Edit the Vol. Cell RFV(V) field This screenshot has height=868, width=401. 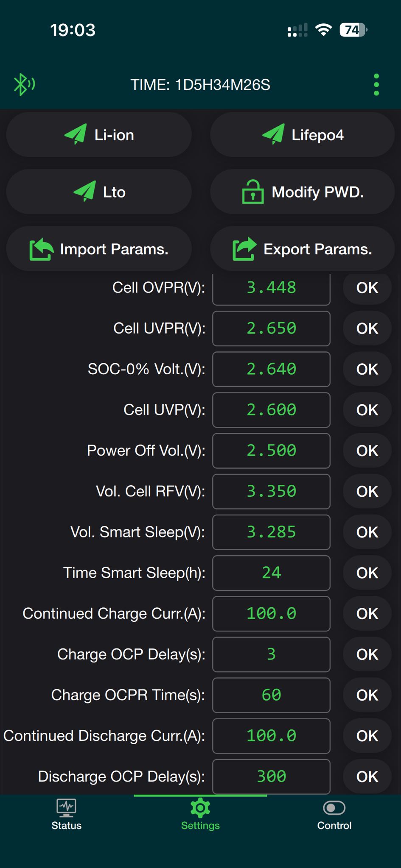coord(271,492)
